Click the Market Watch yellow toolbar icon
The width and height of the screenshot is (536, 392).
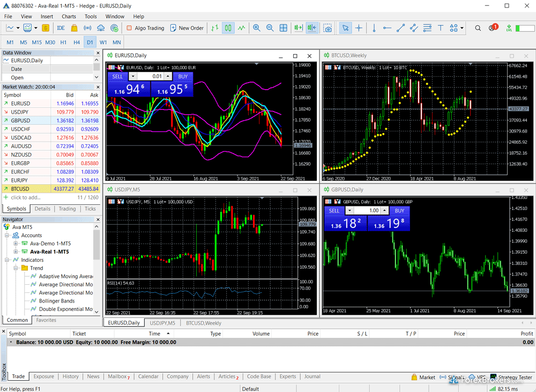coord(46,28)
